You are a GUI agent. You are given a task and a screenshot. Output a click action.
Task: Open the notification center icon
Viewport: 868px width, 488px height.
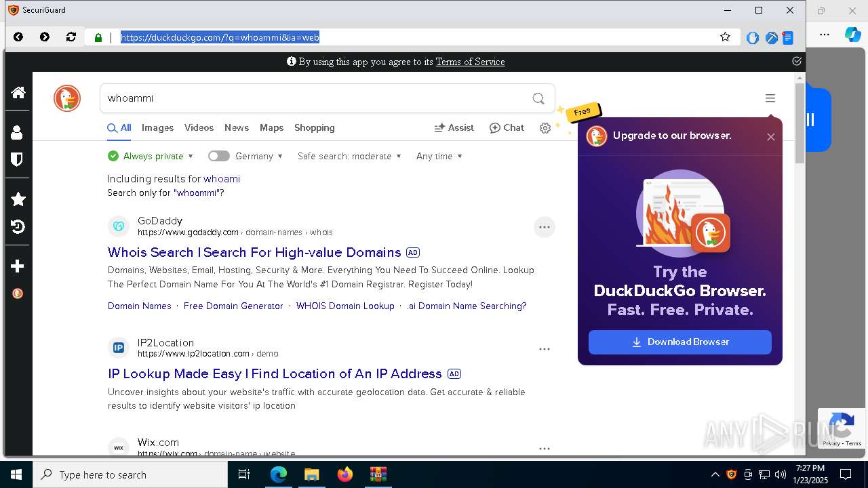(x=846, y=474)
